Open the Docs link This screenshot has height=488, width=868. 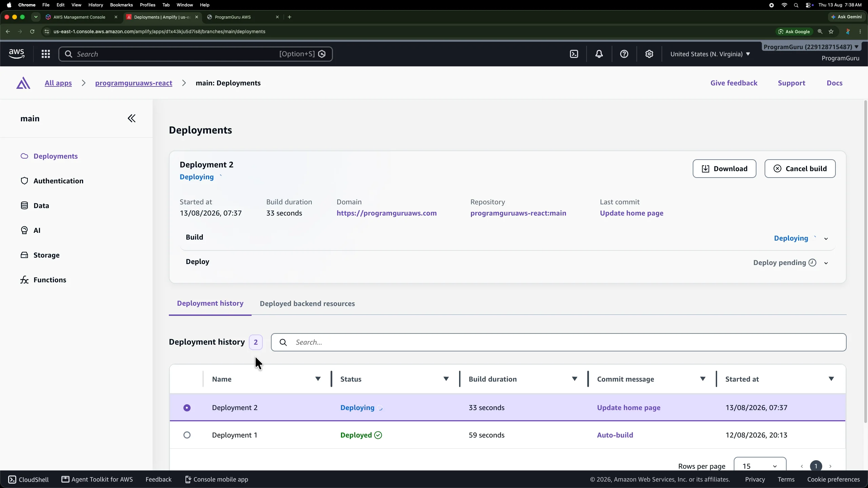[834, 83]
